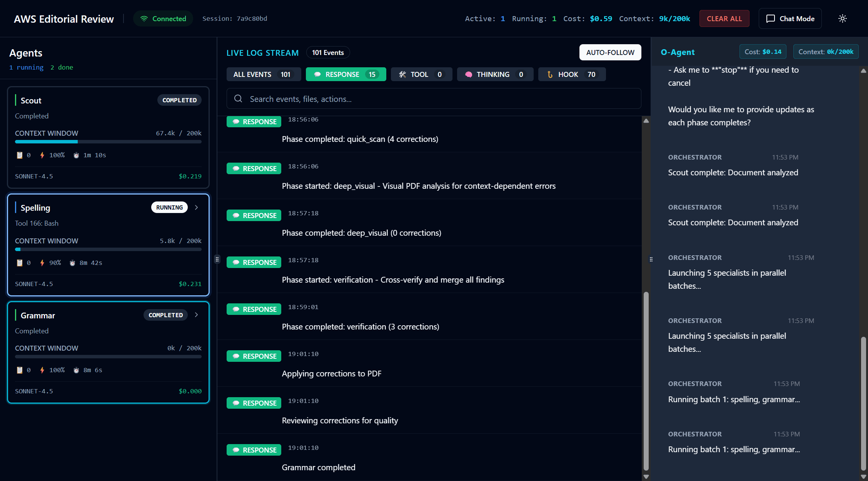Click the magnifier icon in the search bar
The height and width of the screenshot is (481, 868).
tap(238, 99)
